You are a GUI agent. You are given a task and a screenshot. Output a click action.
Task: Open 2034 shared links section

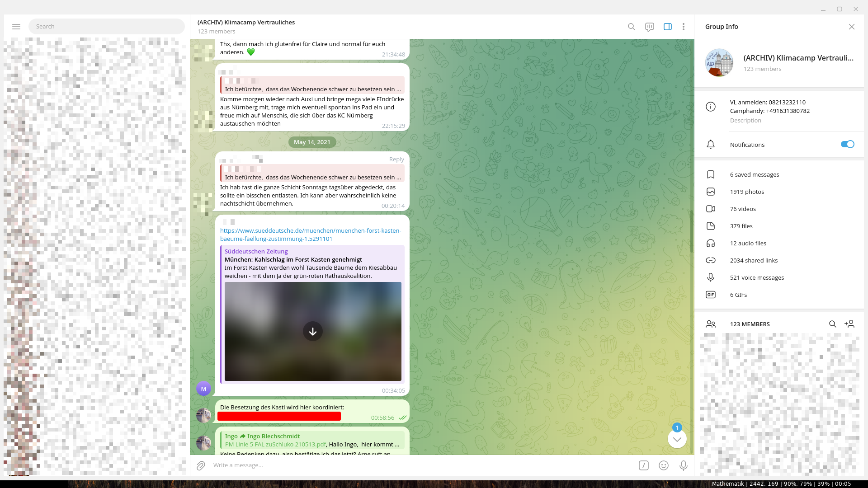click(754, 260)
